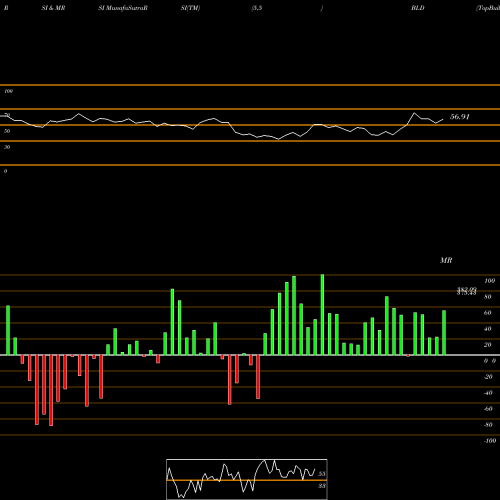The height and width of the screenshot is (500, 500).
Task: Click the lowest dip of the RSI line
Action: point(279,139)
